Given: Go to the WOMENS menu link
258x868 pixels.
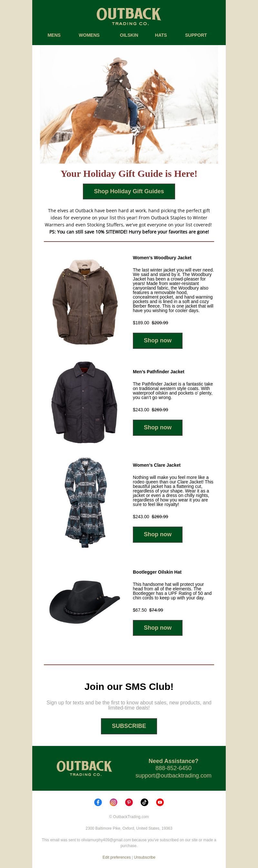Looking at the screenshot, I should click(89, 35).
